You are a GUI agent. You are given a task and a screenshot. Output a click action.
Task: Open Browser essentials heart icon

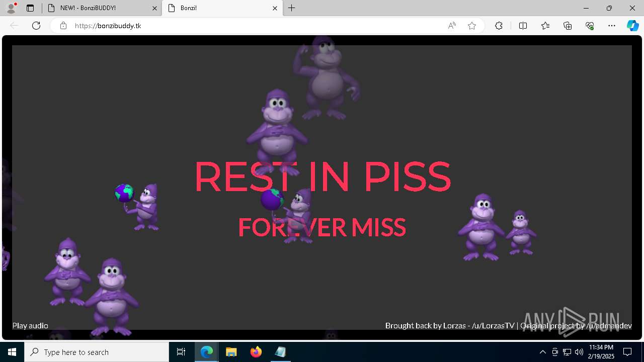[x=590, y=26]
